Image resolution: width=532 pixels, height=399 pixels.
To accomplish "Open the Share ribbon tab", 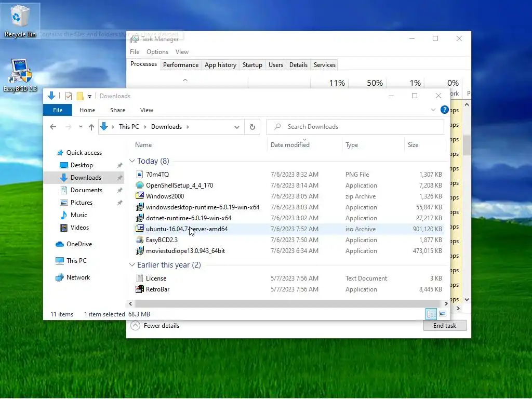I will coord(117,110).
